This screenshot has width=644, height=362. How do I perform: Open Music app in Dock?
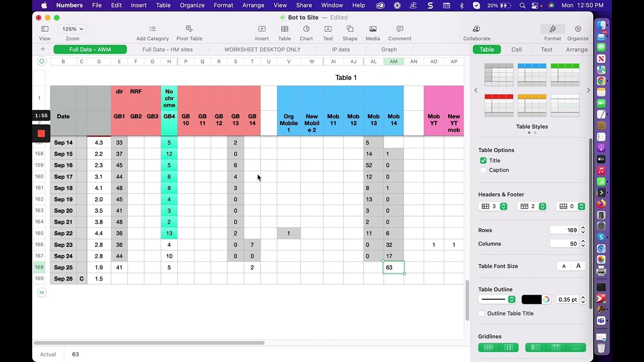tap(601, 170)
